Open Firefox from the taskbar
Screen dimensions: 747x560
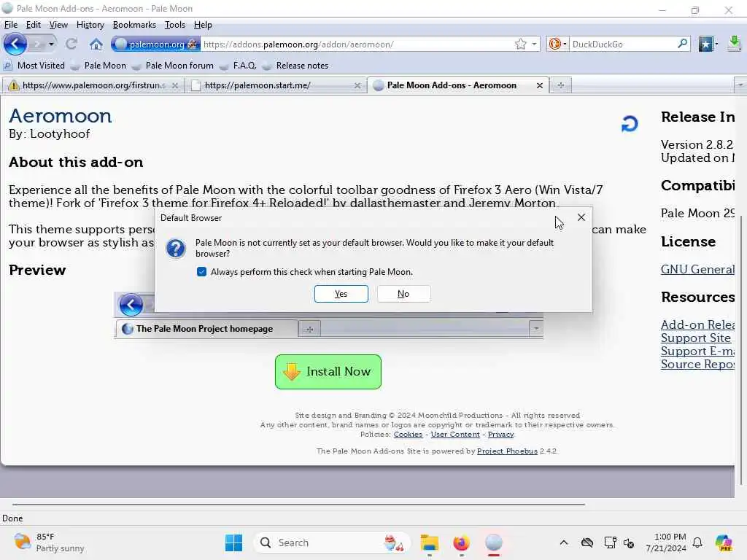pyautogui.click(x=461, y=542)
